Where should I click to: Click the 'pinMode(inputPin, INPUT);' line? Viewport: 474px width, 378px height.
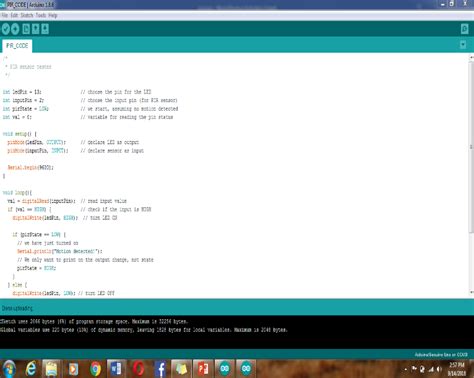click(x=38, y=151)
